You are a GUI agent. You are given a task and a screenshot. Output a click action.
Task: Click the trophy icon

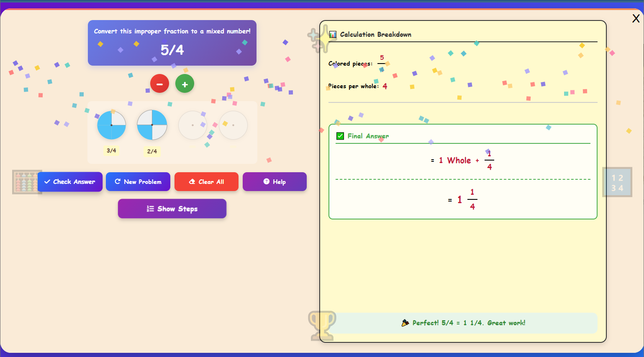tap(322, 325)
